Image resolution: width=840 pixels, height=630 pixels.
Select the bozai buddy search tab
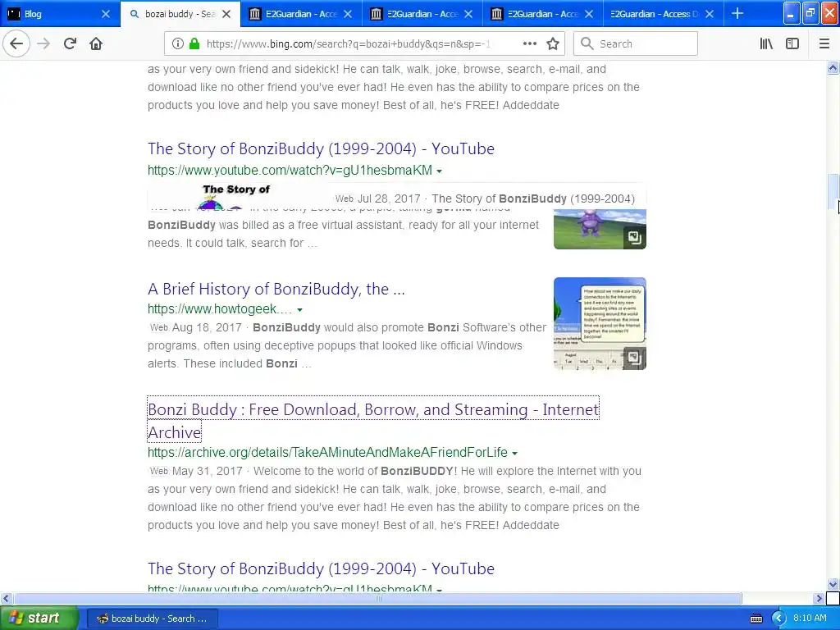pyautogui.click(x=180, y=14)
